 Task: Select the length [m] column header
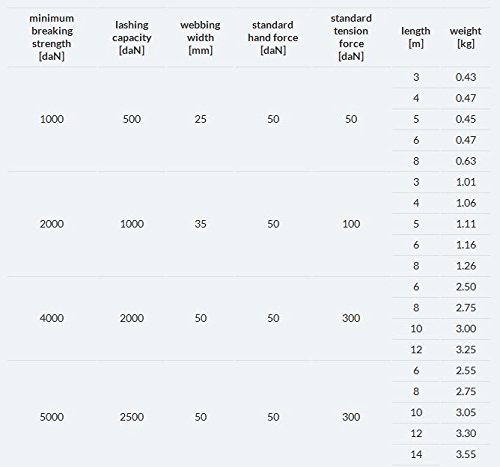pos(416,37)
